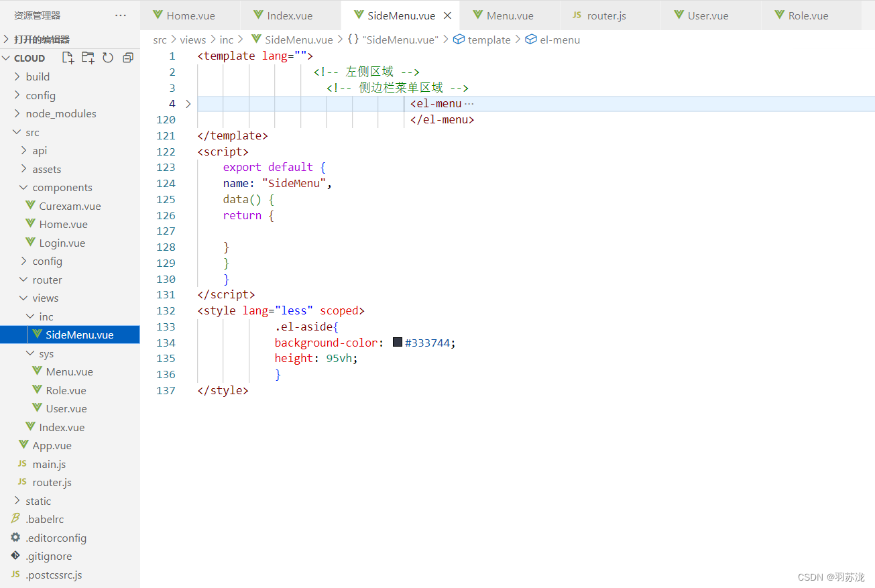875x588 pixels.
Task: Click the 资源管理器 panel title
Action: coord(37,15)
